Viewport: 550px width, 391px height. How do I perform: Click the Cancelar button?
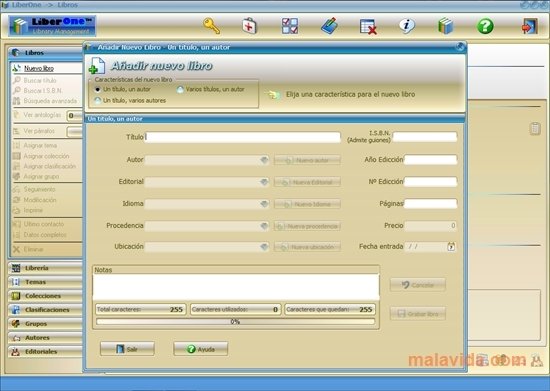click(x=418, y=285)
